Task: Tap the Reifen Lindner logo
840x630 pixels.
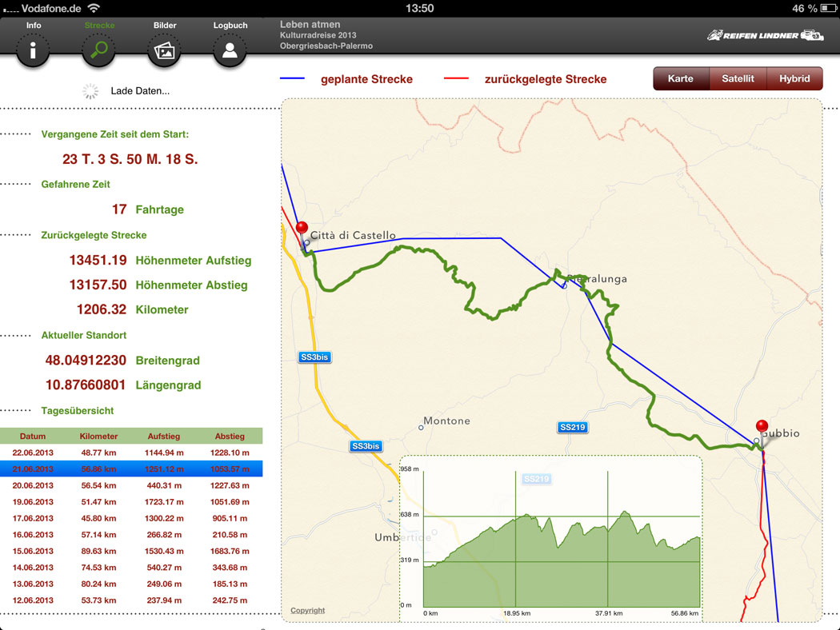Action: point(766,36)
